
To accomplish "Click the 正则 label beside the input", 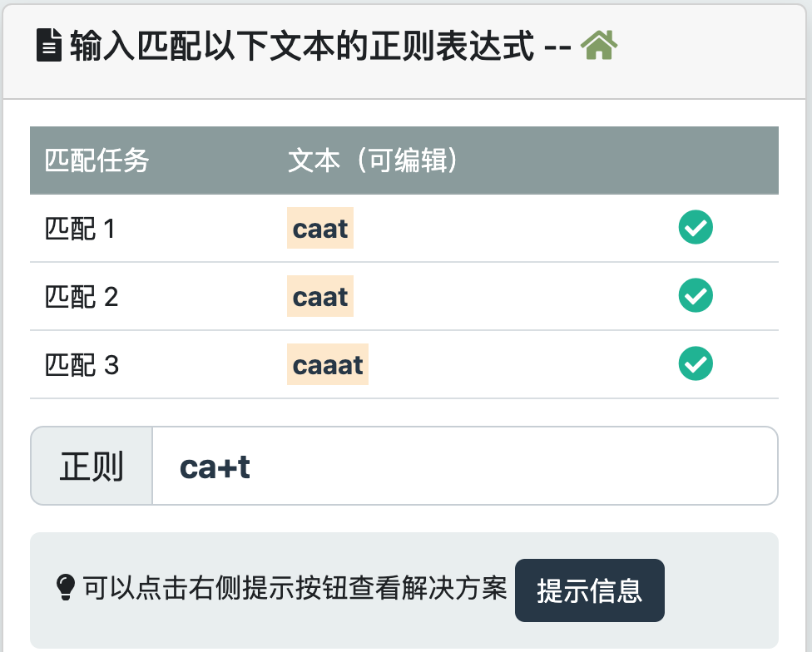I will coord(92,467).
